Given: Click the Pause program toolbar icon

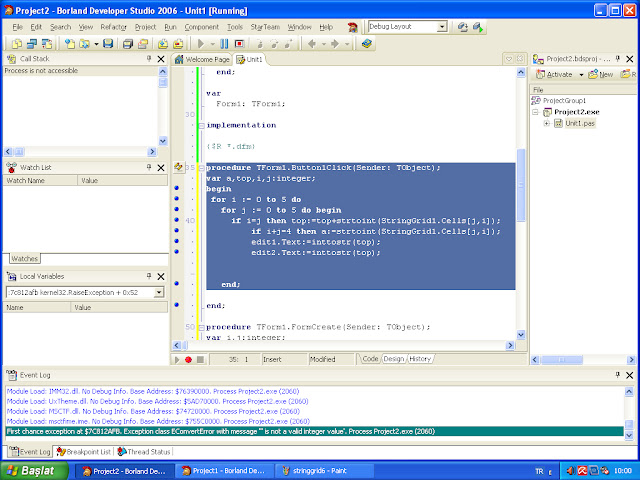Looking at the screenshot, I should pyautogui.click(x=224, y=44).
